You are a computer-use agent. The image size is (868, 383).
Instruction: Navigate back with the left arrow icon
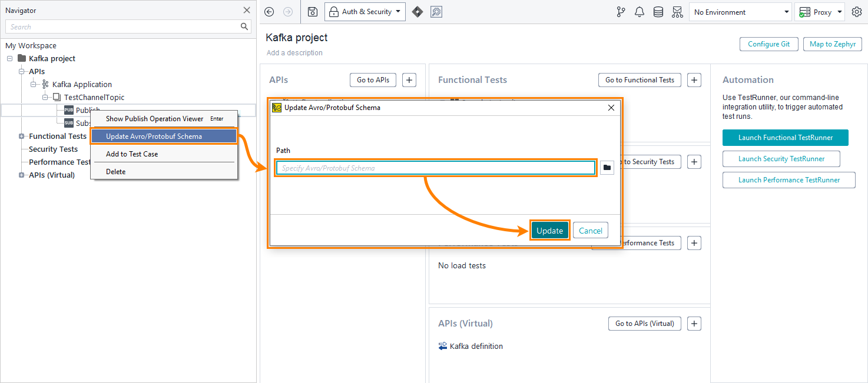269,11
